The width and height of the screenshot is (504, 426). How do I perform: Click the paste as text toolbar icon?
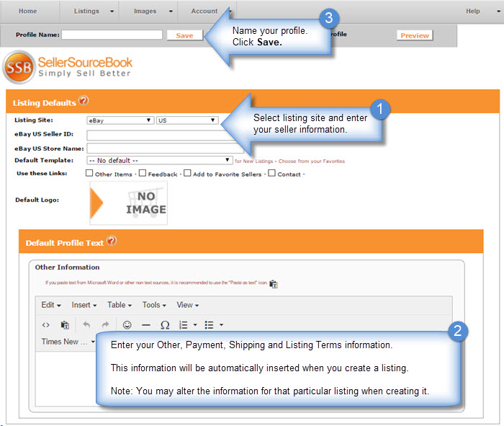[65, 325]
